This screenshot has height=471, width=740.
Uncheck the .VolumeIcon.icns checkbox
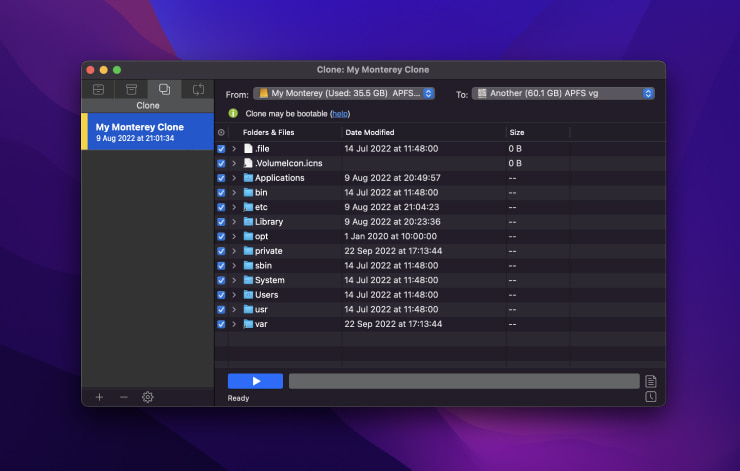(221, 163)
